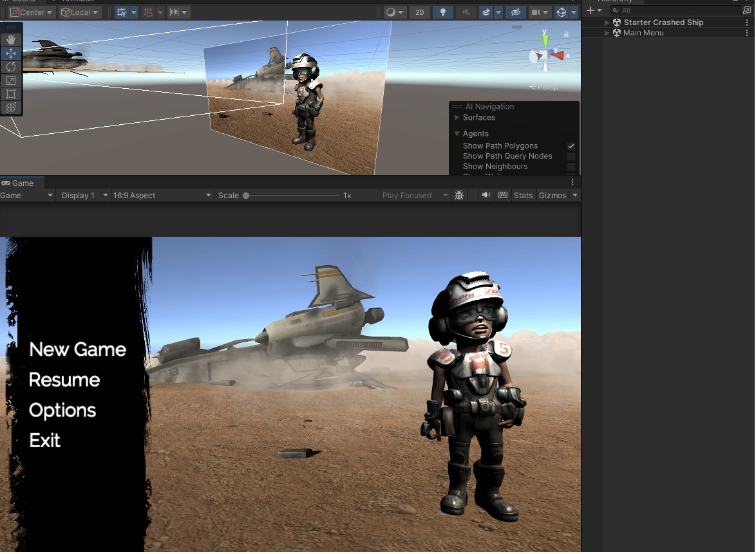756x554 pixels.
Task: Select the Rotate tool
Action: (x=10, y=66)
